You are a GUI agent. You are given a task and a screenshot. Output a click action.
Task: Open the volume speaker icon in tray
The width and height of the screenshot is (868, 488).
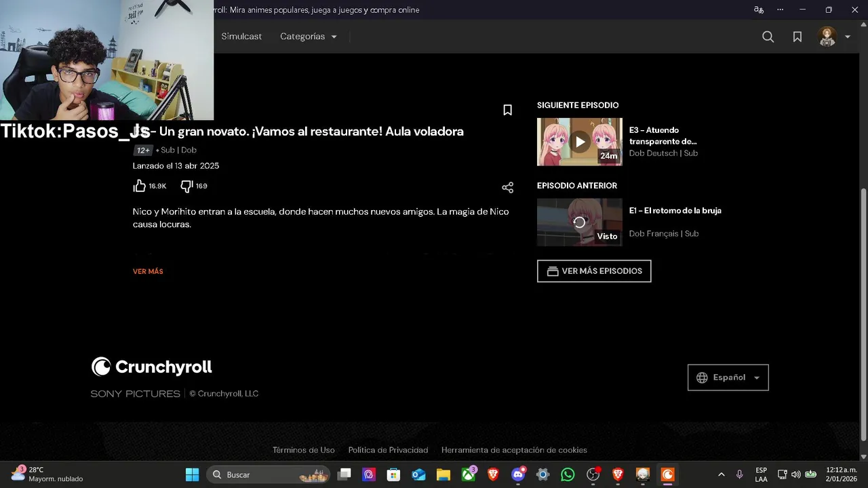[x=795, y=474]
